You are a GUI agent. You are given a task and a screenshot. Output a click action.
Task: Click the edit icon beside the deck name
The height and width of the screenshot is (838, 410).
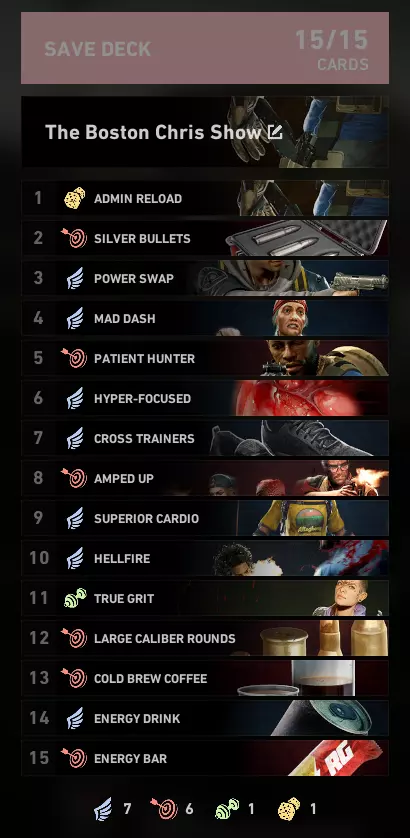(x=275, y=132)
